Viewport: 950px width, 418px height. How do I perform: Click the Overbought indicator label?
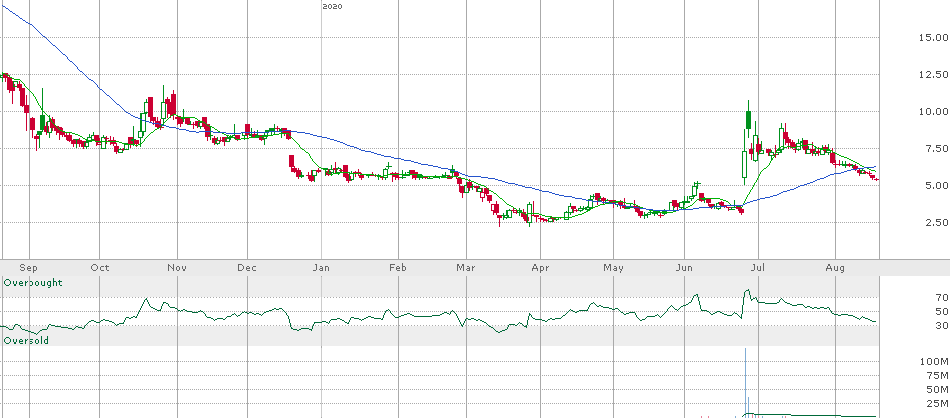click(x=33, y=282)
